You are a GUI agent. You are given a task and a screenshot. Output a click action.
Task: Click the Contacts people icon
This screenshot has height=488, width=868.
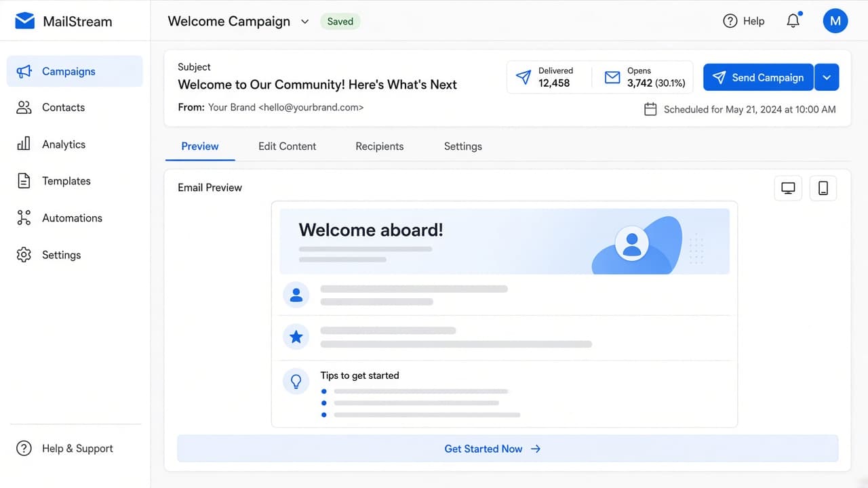point(24,107)
